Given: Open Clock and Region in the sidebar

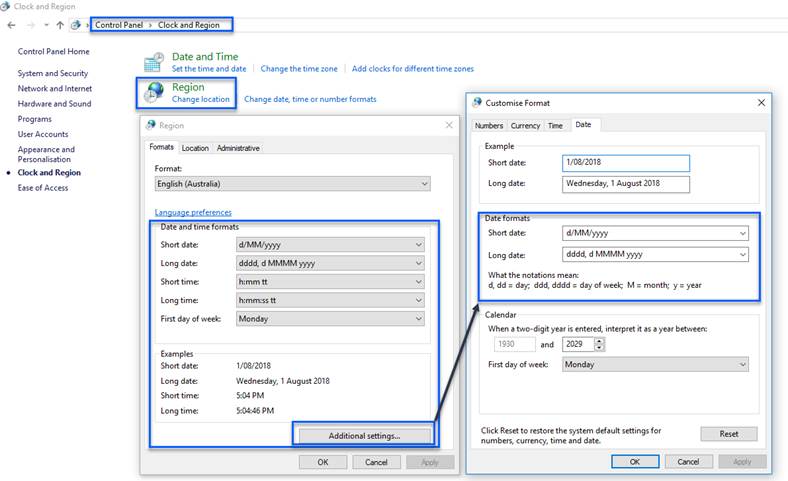Looking at the screenshot, I should [x=49, y=172].
